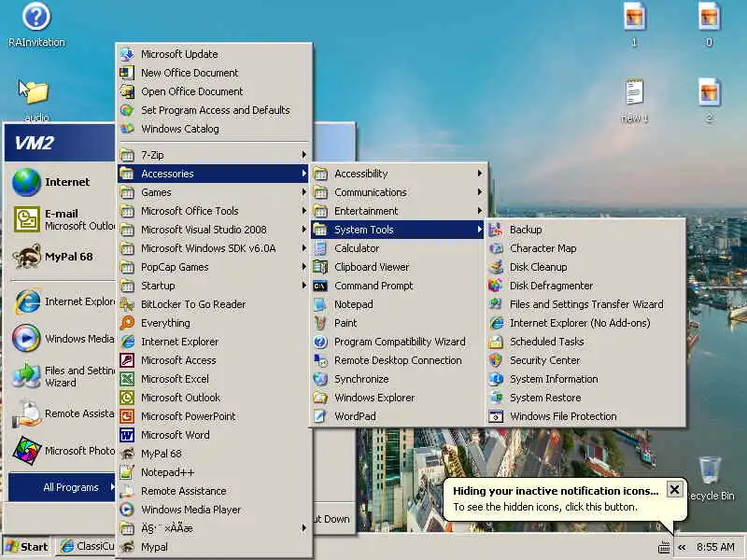747x560 pixels.
Task: Open the Scheduled Tasks menu entry
Action: point(585,342)
